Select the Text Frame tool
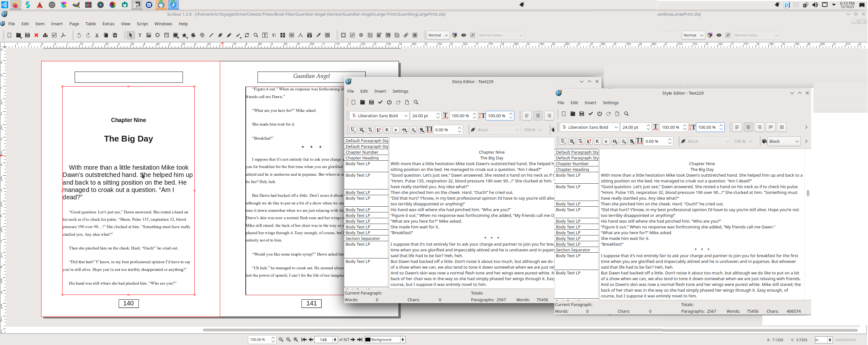This screenshot has height=345, width=868. point(140,35)
